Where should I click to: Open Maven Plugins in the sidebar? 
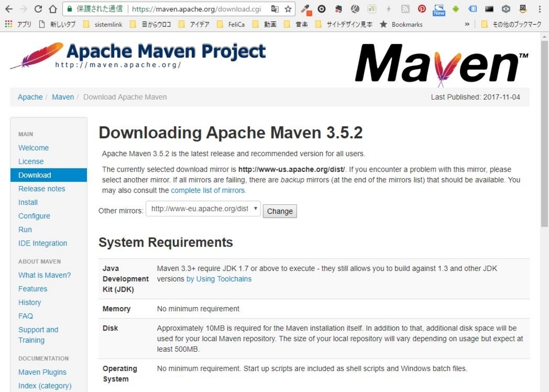click(42, 372)
